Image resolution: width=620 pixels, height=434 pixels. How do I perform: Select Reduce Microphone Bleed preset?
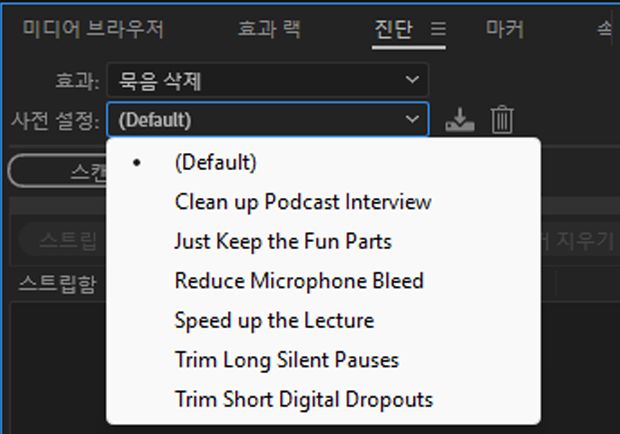click(323, 281)
